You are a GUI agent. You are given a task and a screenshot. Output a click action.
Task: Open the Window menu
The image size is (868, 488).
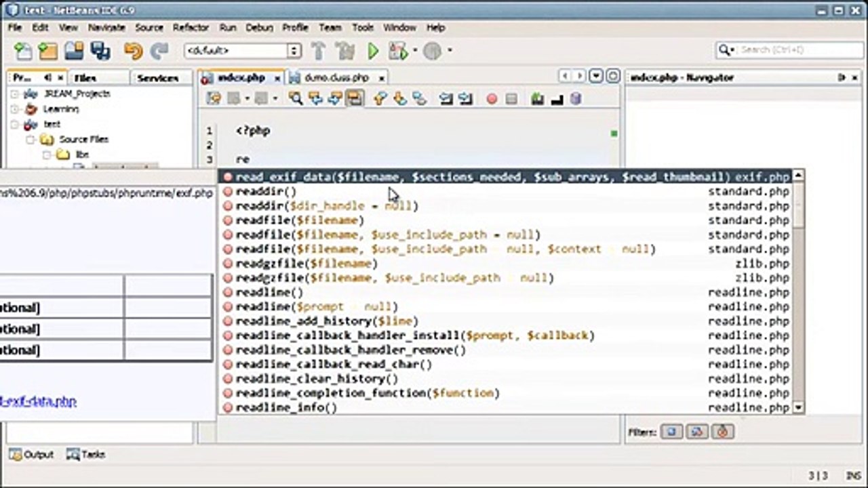(x=399, y=28)
